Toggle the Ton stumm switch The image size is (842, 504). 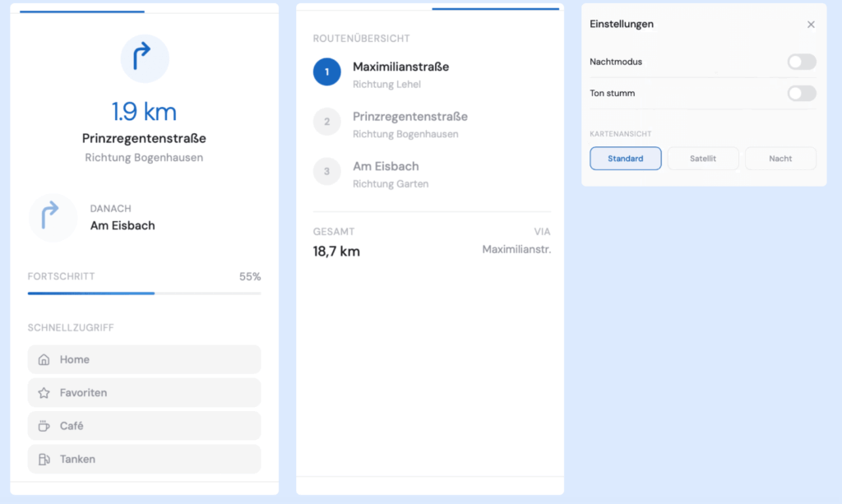coord(801,93)
